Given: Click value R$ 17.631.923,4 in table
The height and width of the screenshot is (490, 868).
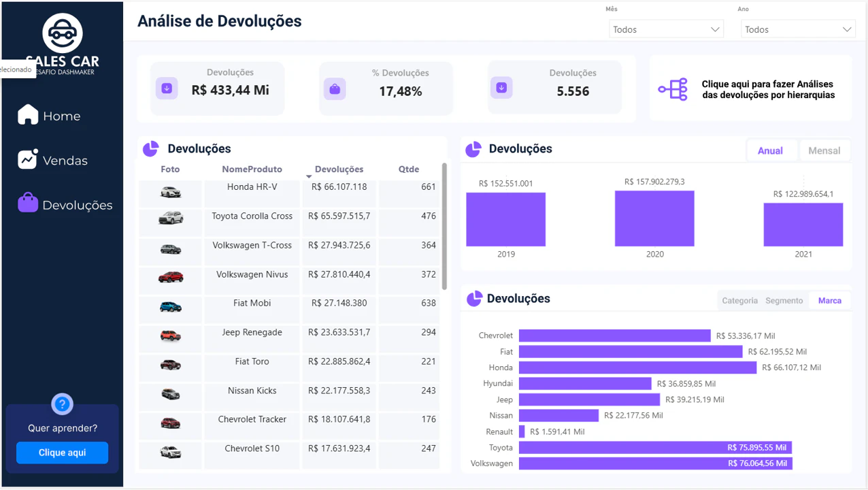Looking at the screenshot, I should (x=339, y=448).
